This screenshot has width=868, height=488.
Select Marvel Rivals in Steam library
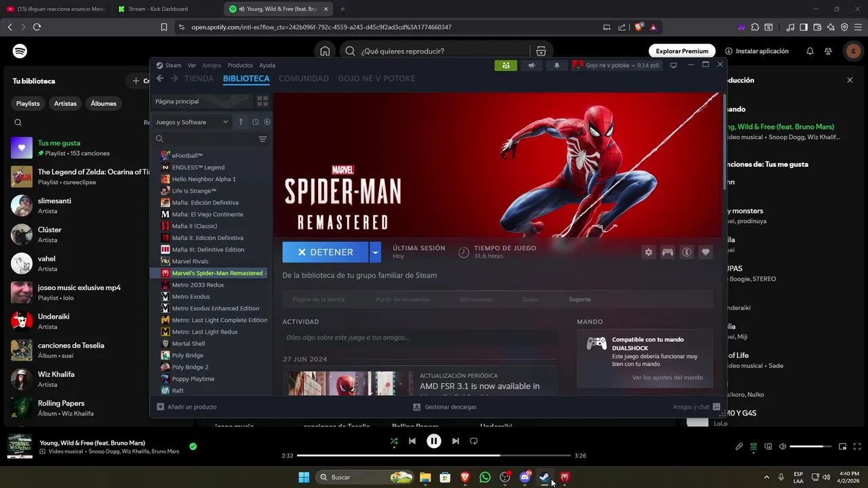pos(190,261)
